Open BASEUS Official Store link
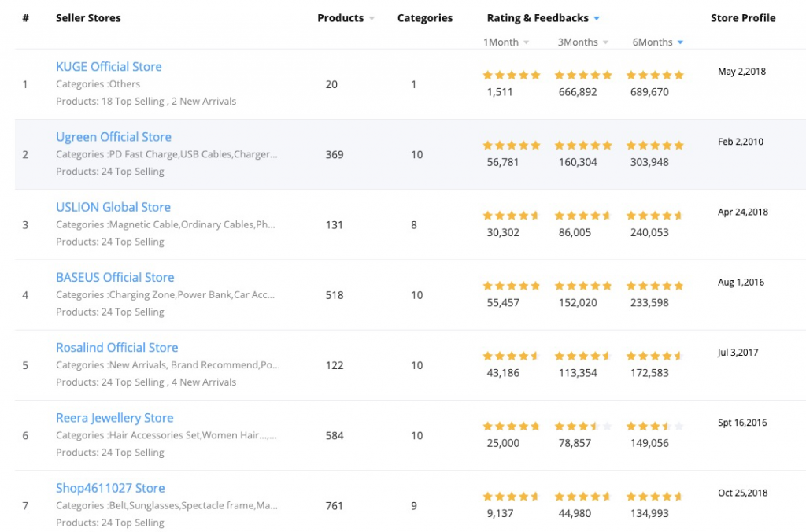 [x=115, y=278]
